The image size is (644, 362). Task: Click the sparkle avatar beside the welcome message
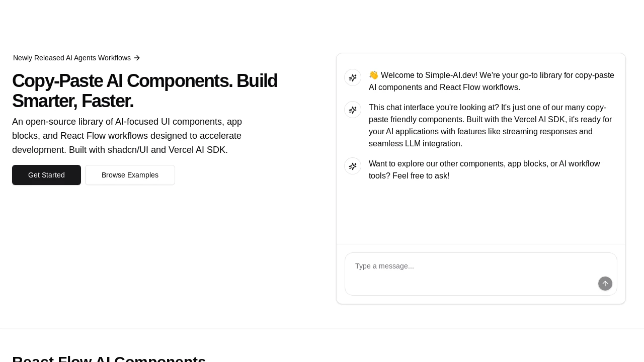tap(353, 77)
